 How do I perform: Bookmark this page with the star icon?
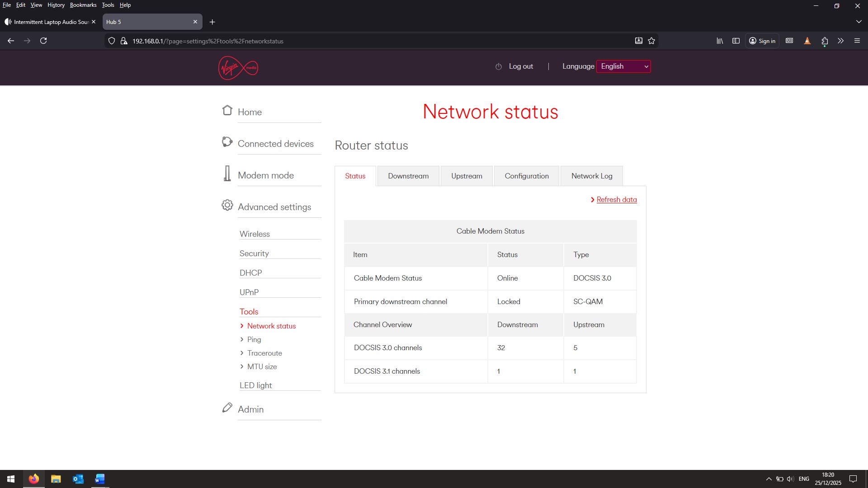pos(651,41)
